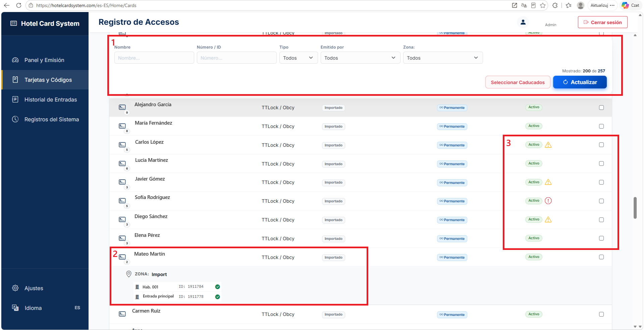Add page to browser favorites star
The width and height of the screenshot is (644, 330).
[x=543, y=5]
